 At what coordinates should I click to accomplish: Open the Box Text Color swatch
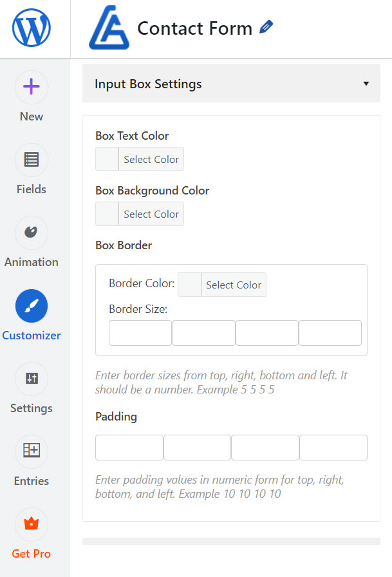click(107, 159)
